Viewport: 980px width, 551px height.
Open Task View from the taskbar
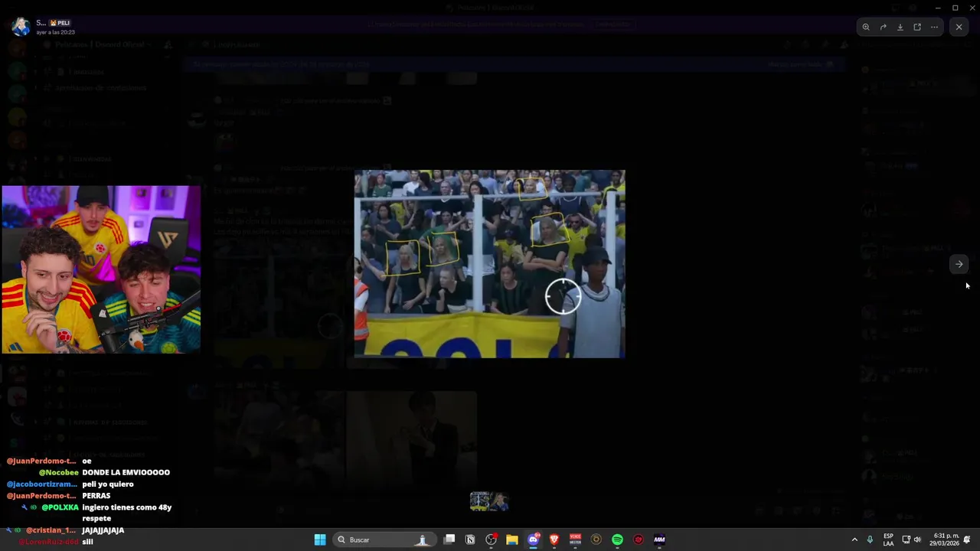click(449, 540)
